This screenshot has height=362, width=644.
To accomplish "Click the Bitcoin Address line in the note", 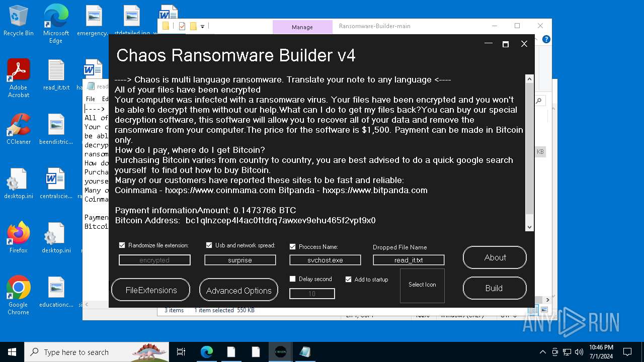I will coord(245,220).
